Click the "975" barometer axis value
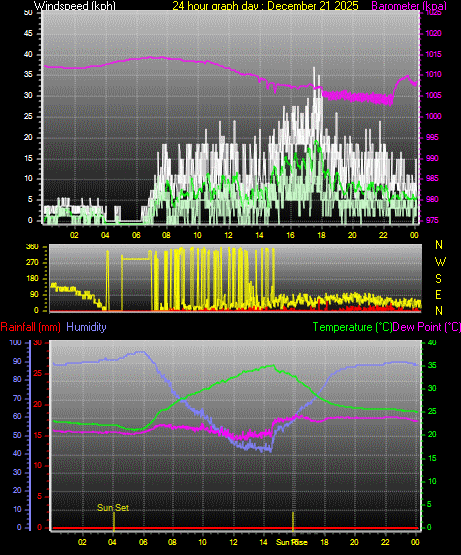The width and height of the screenshot is (461, 555). point(432,220)
